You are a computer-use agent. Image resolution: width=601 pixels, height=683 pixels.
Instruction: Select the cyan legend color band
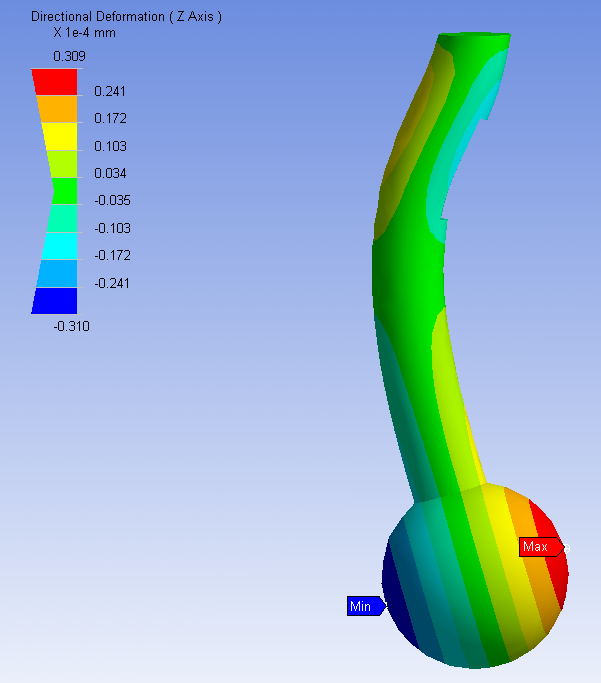pos(61,246)
